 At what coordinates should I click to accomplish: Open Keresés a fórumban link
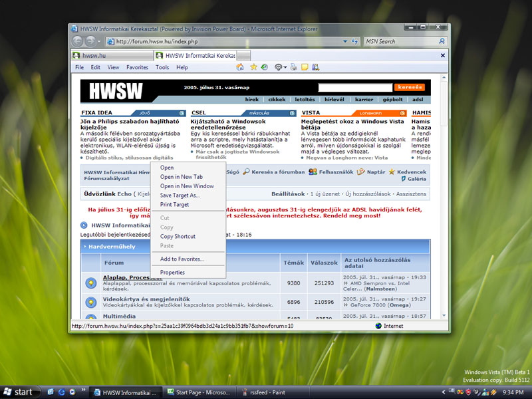[x=278, y=172]
